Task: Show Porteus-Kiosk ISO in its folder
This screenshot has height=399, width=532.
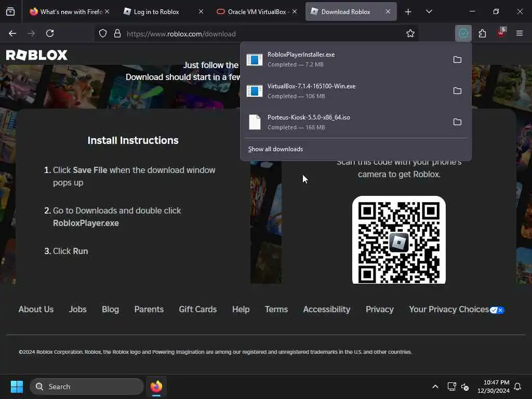Action: 457,122
